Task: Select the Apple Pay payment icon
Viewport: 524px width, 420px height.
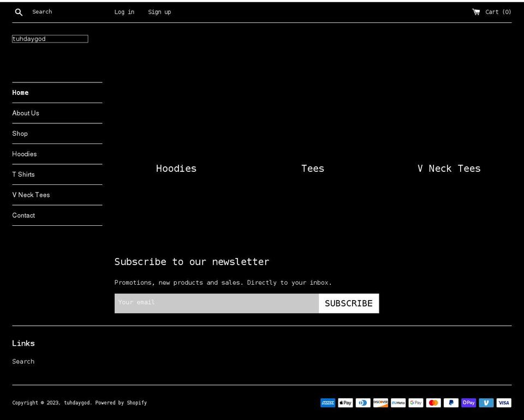Action: 345,403
